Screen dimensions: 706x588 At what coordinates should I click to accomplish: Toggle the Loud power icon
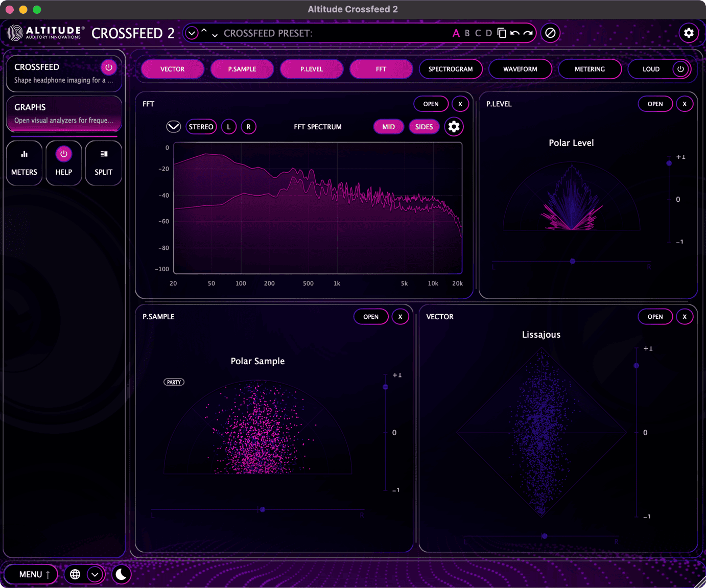tap(680, 69)
